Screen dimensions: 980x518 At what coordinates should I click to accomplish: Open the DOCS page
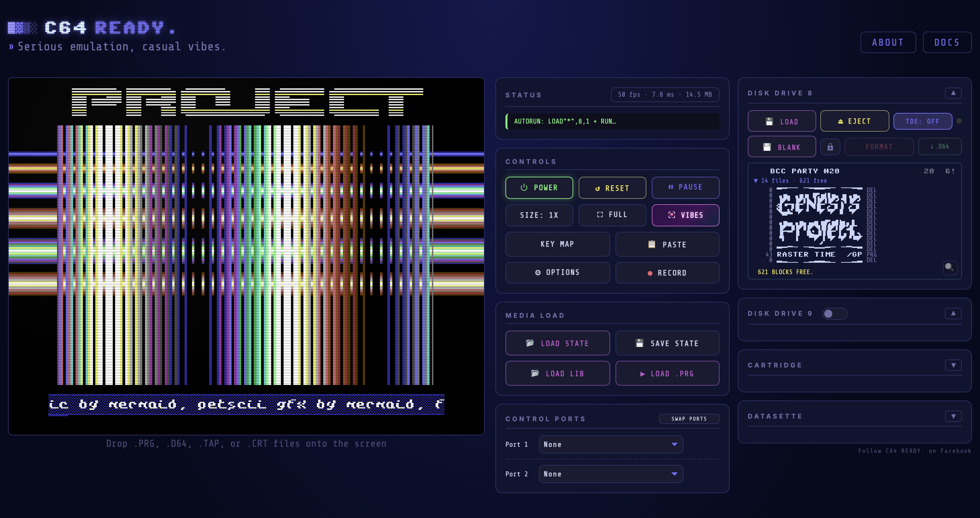point(947,42)
